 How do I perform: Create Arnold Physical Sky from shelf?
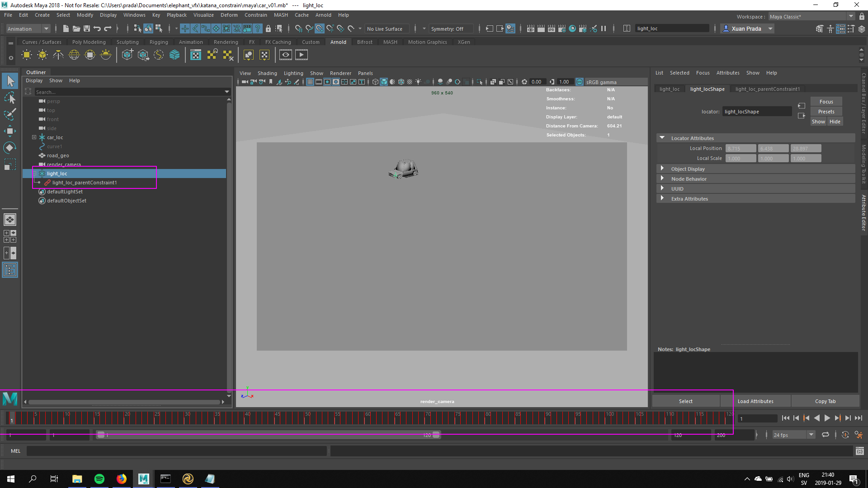[x=106, y=55]
